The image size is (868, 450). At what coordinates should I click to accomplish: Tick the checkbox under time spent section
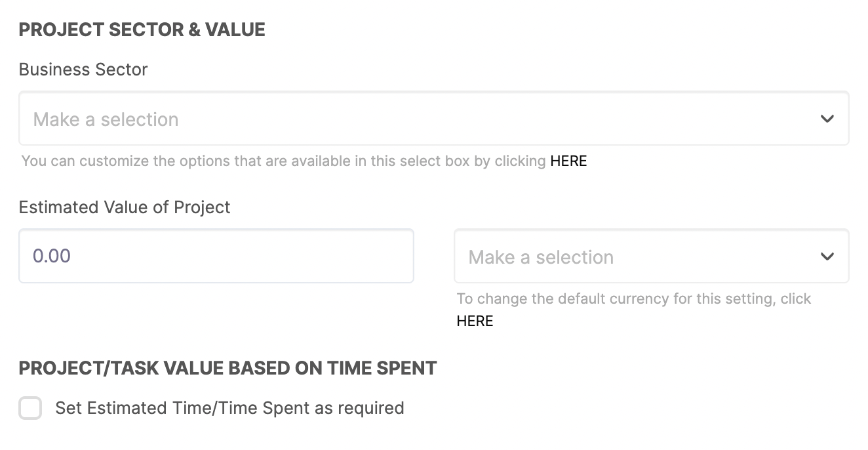tap(30, 408)
